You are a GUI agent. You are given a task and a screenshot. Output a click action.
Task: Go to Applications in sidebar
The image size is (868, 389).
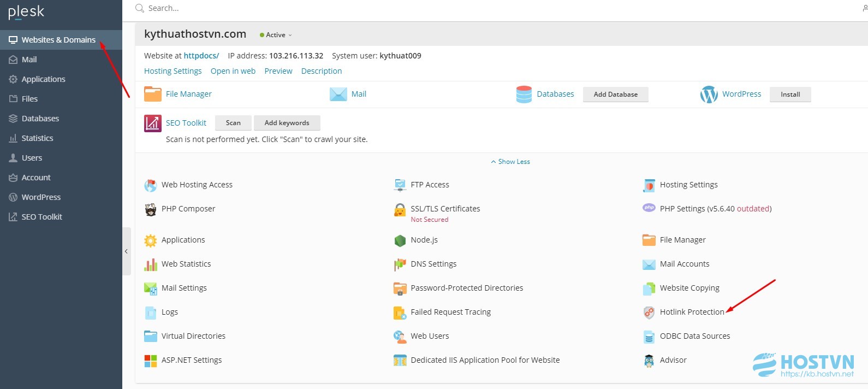click(61, 79)
